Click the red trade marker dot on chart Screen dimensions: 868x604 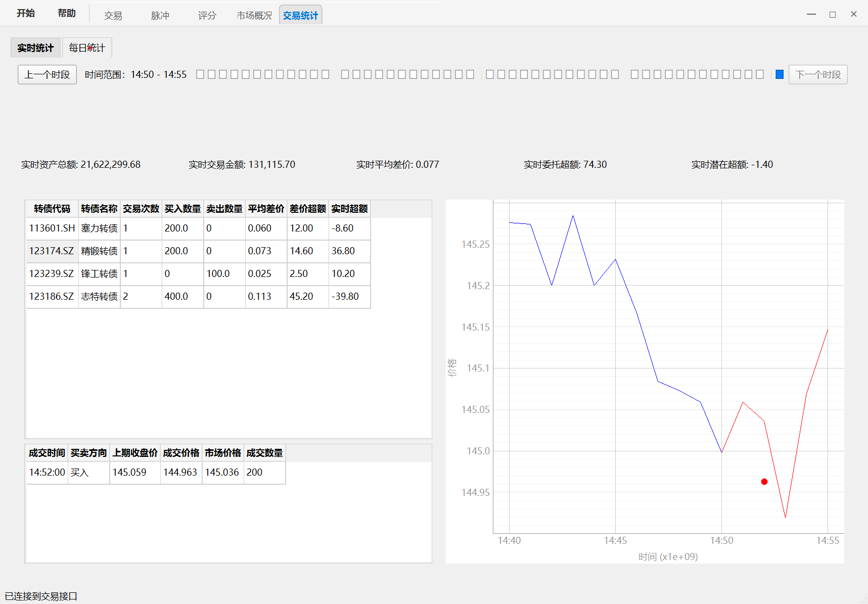pyautogui.click(x=764, y=482)
